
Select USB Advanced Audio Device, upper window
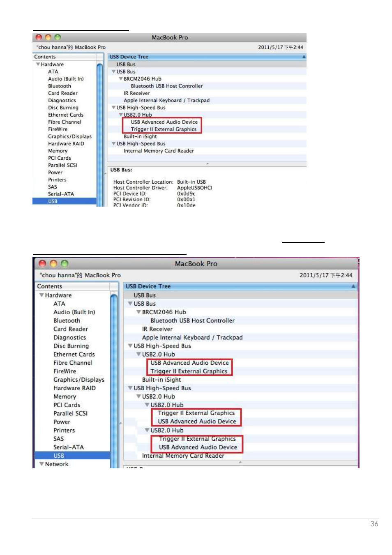(x=164, y=122)
